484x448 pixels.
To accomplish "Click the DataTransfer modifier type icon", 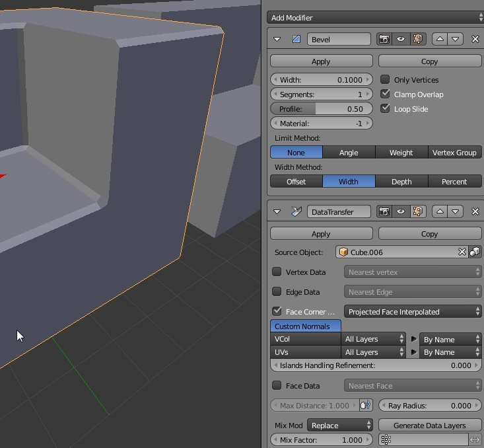I will pyautogui.click(x=296, y=211).
